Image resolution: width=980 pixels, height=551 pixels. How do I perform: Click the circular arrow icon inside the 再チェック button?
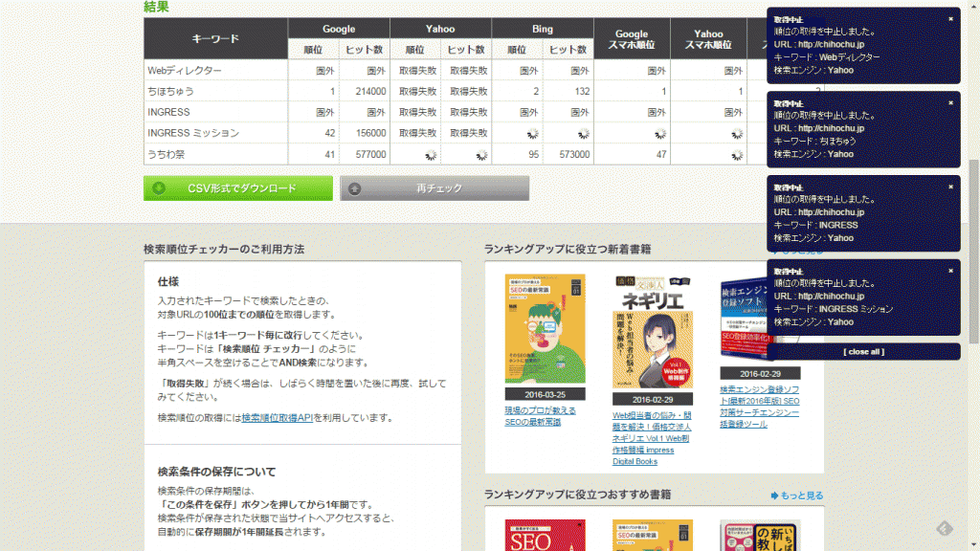pyautogui.click(x=353, y=187)
